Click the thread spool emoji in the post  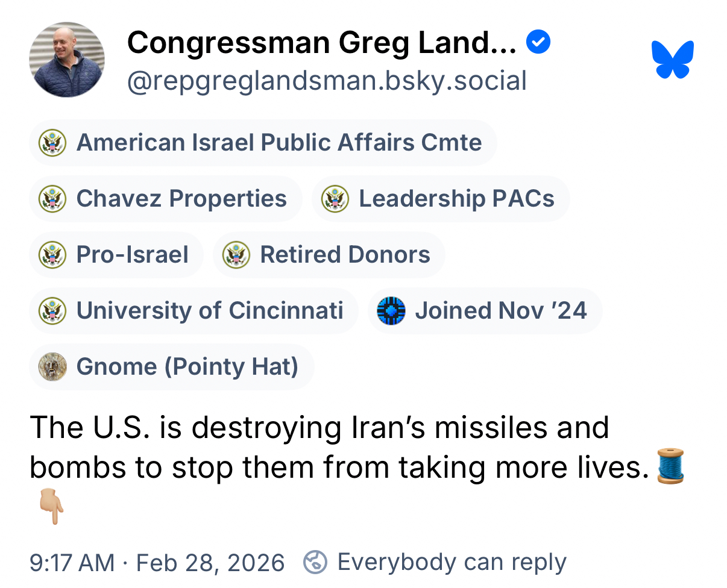click(671, 466)
